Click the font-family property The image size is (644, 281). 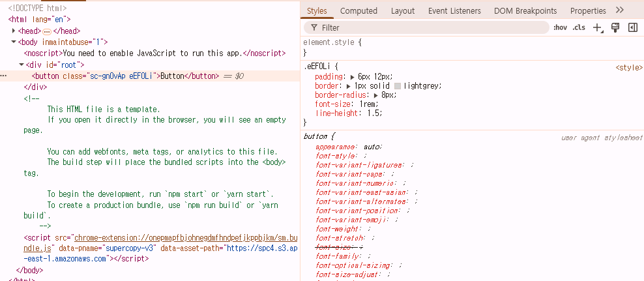tap(336, 256)
